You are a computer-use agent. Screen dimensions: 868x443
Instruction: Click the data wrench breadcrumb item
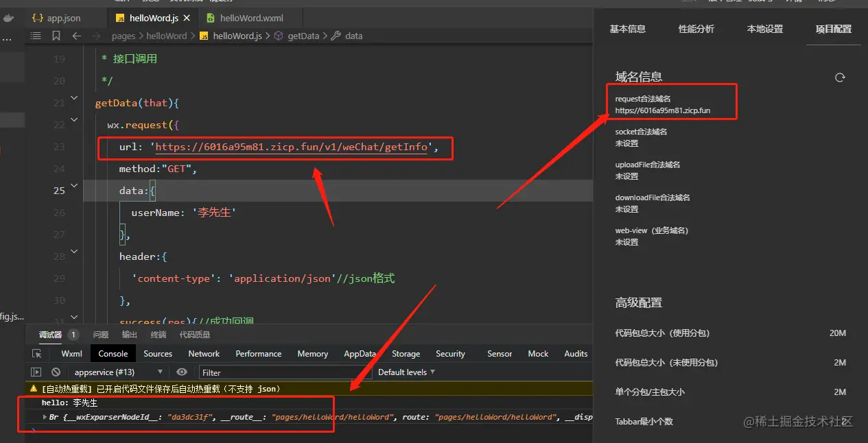click(347, 36)
